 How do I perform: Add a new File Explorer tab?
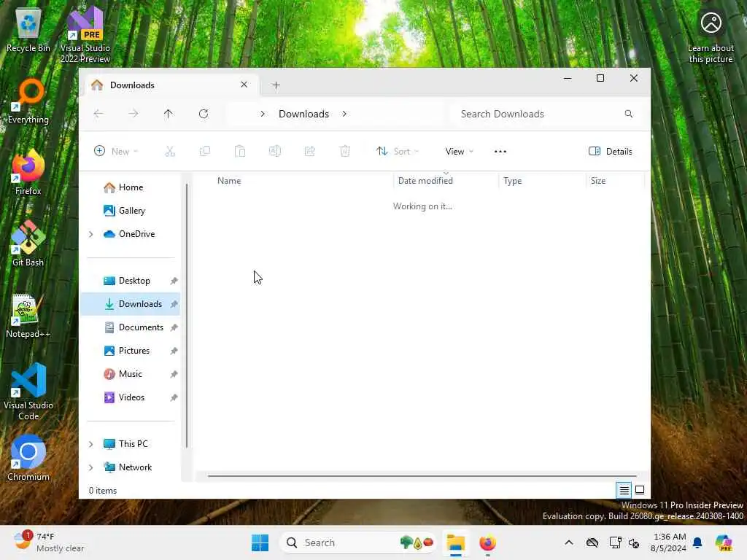pos(276,85)
